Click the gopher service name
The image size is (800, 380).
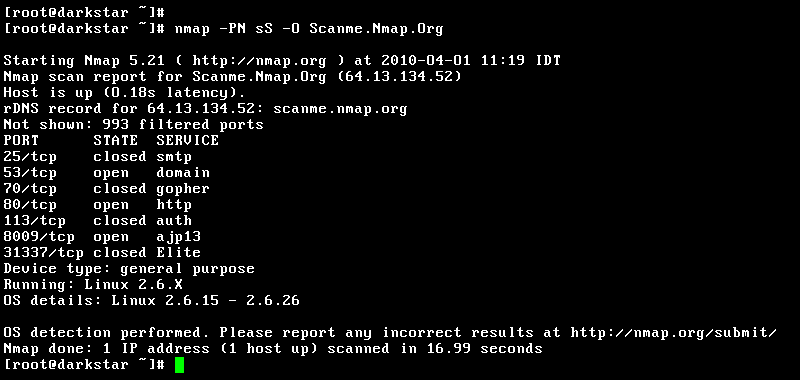tap(183, 189)
